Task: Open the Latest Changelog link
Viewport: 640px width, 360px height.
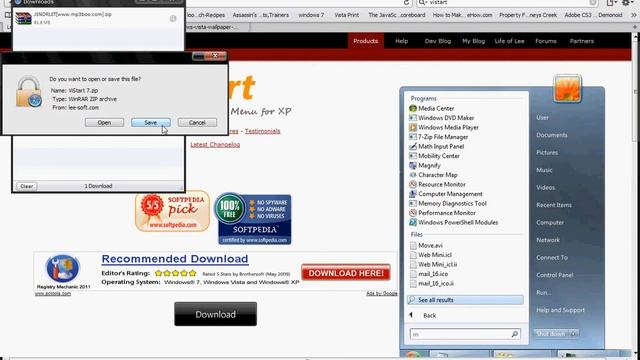Action: [215, 144]
